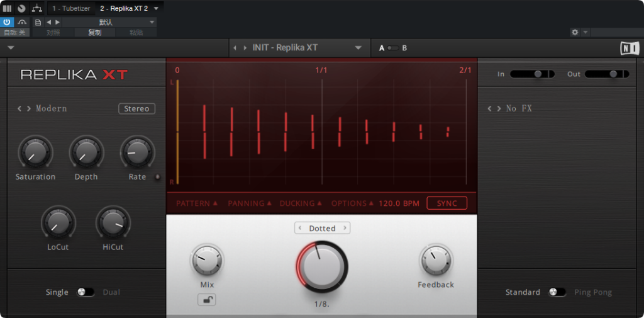Toggle the Mix lock icon

[x=206, y=300]
